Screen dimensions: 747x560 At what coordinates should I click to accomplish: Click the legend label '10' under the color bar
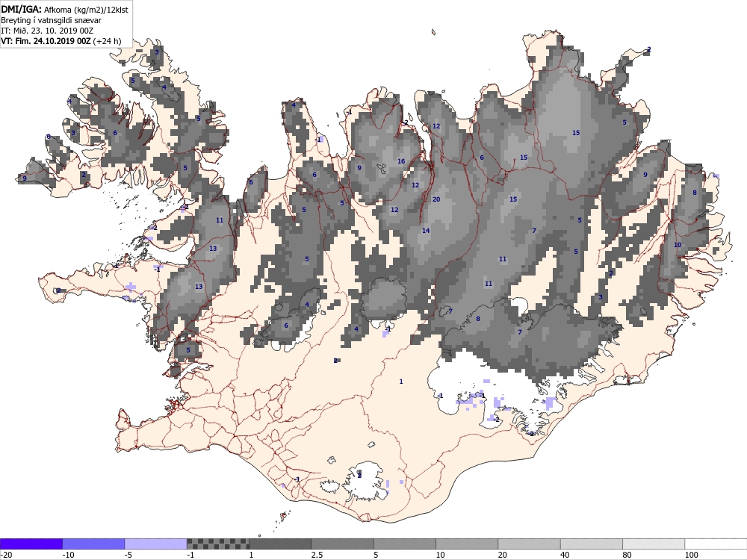click(x=441, y=555)
